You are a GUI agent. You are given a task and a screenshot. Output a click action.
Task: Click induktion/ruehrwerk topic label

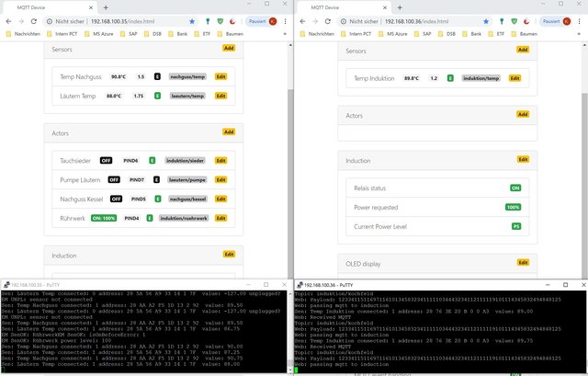pyautogui.click(x=184, y=218)
